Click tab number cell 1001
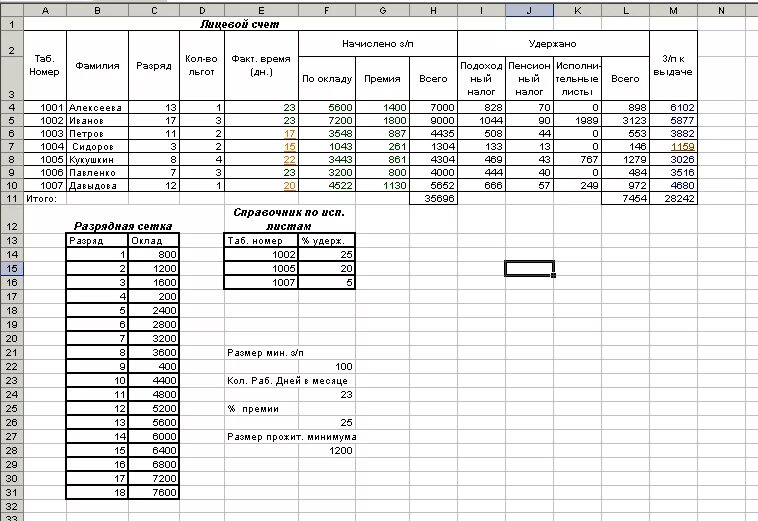 click(45, 107)
